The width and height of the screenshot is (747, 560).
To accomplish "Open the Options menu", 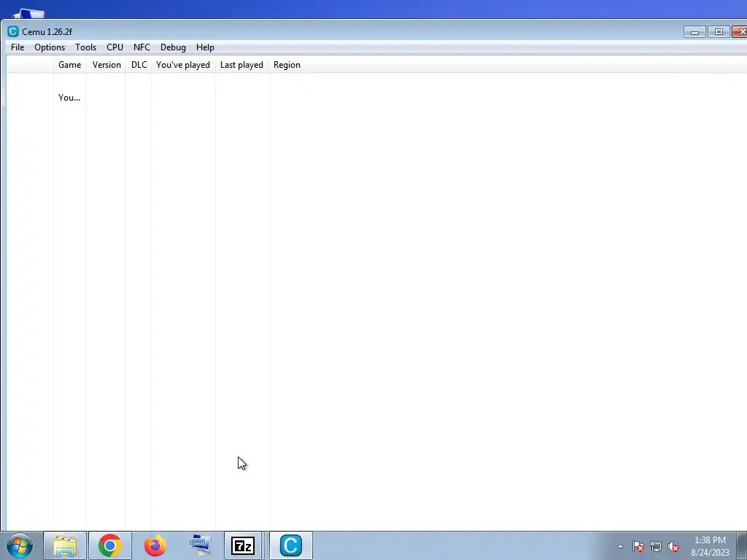I will tap(50, 47).
